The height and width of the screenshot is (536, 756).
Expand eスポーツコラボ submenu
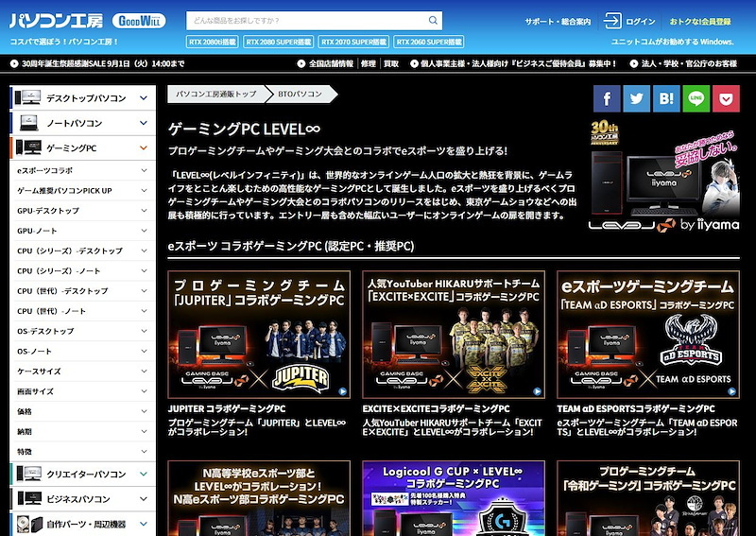[x=145, y=170]
